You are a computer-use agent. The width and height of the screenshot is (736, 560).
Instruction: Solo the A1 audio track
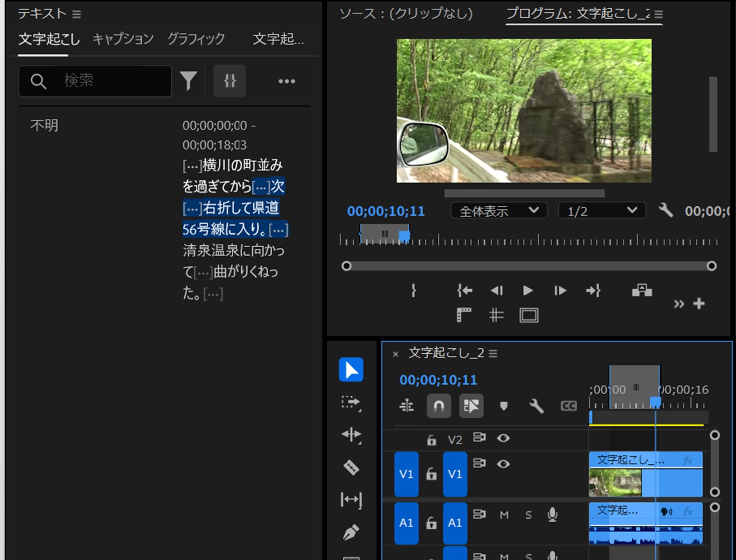528,515
